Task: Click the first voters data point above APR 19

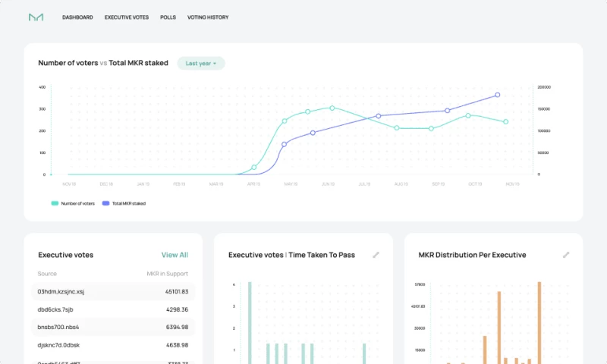Action: (254, 168)
